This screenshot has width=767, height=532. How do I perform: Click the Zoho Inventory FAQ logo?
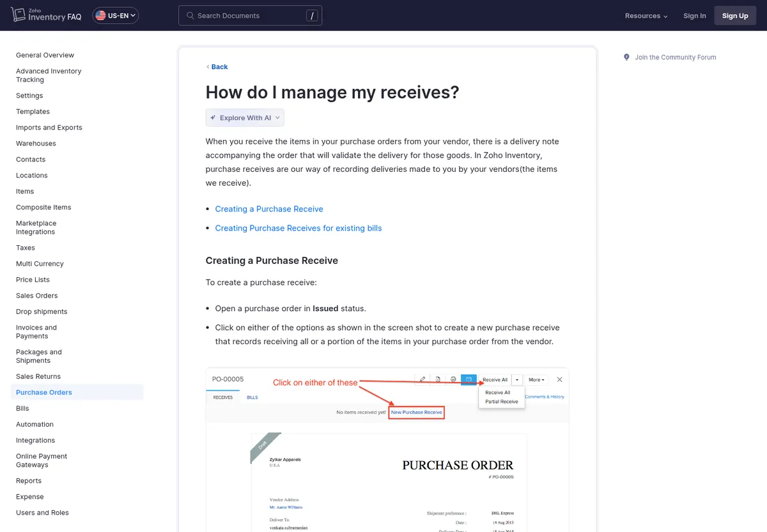pos(46,15)
